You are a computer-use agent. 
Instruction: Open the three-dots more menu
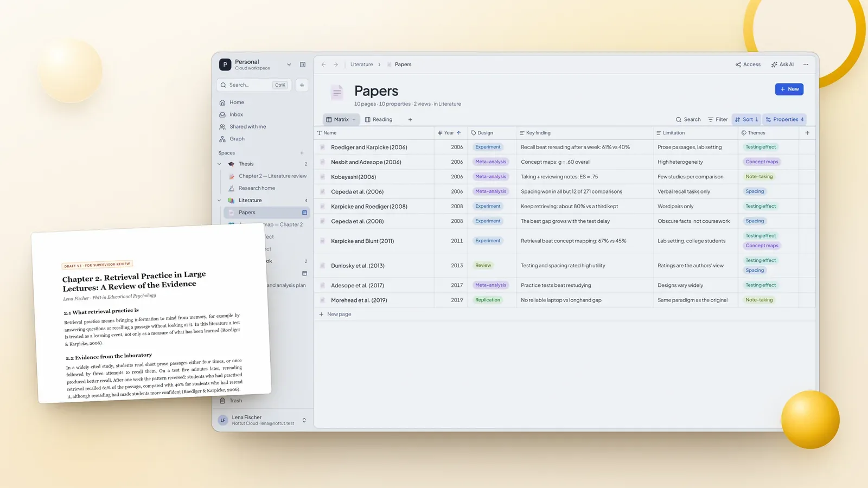click(x=806, y=65)
